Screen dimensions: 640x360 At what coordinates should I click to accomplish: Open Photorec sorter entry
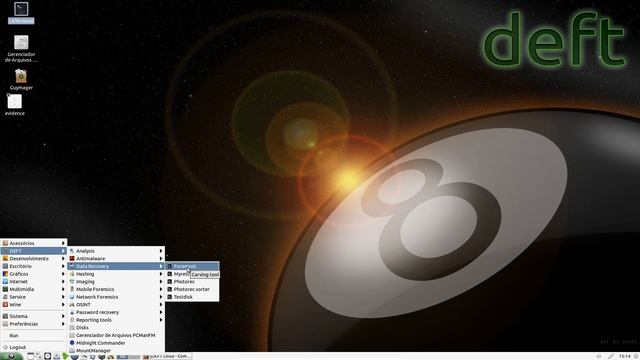point(192,289)
